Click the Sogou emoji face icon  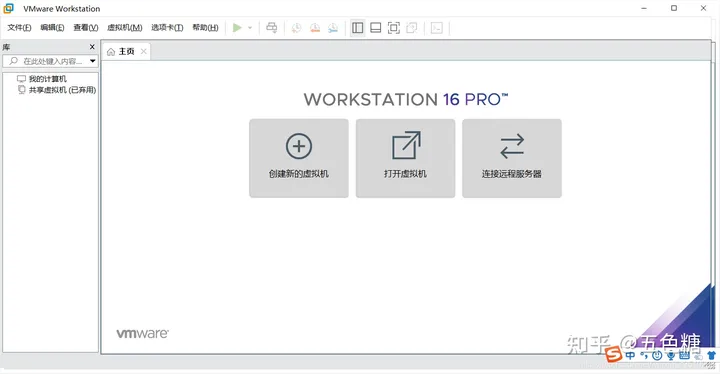click(x=657, y=355)
